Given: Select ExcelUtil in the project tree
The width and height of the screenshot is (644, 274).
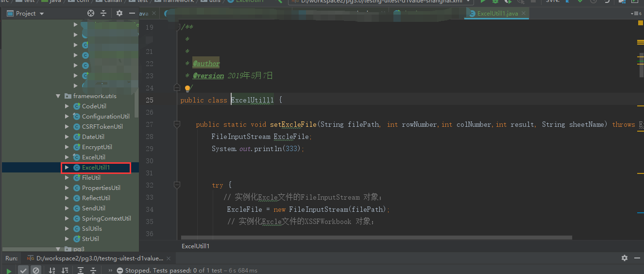Looking at the screenshot, I should [94, 157].
